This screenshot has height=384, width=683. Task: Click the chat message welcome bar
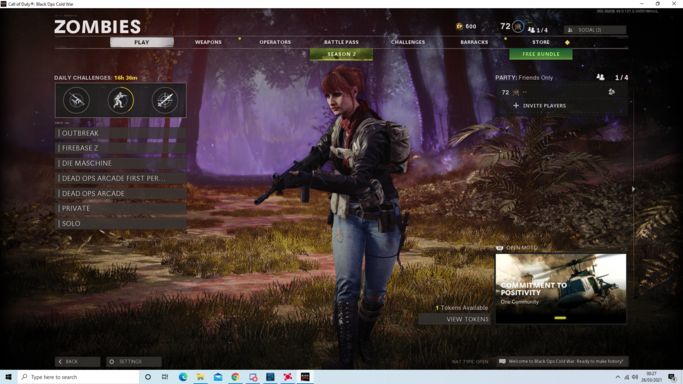point(562,361)
